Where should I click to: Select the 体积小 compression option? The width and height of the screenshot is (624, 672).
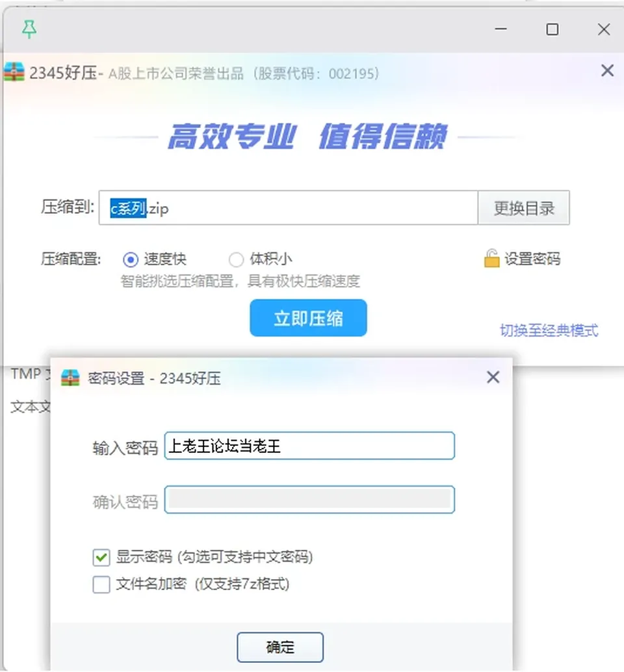[x=236, y=259]
